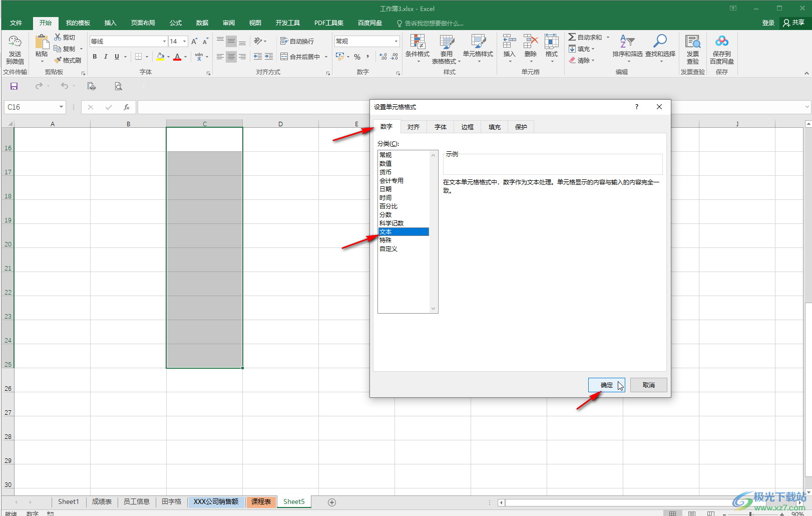
Task: Toggle Underline formatting
Action: click(x=117, y=57)
